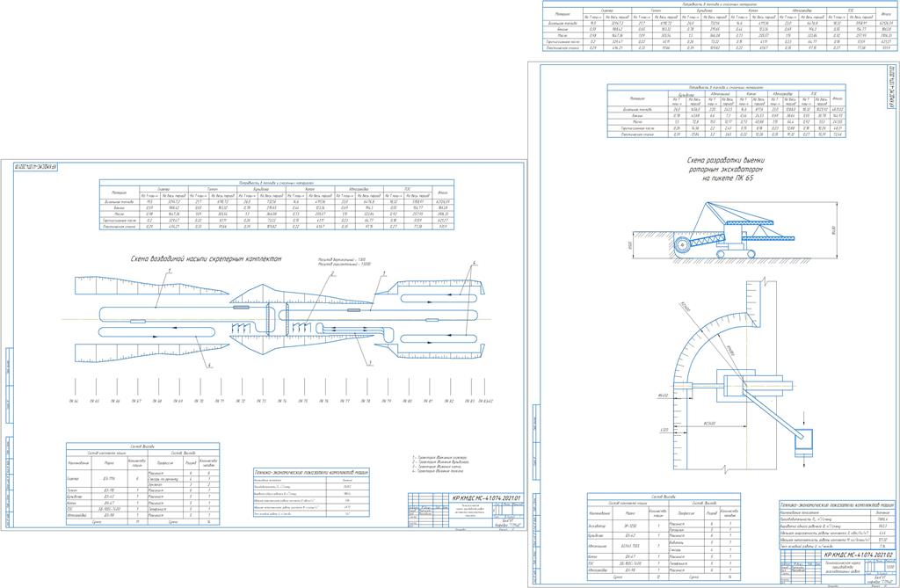Image resolution: width=900 pixels, height=588 pixels.
Task: Click the title "Схема возводимой насыпи скреперным комплектом"
Action: tap(207, 259)
